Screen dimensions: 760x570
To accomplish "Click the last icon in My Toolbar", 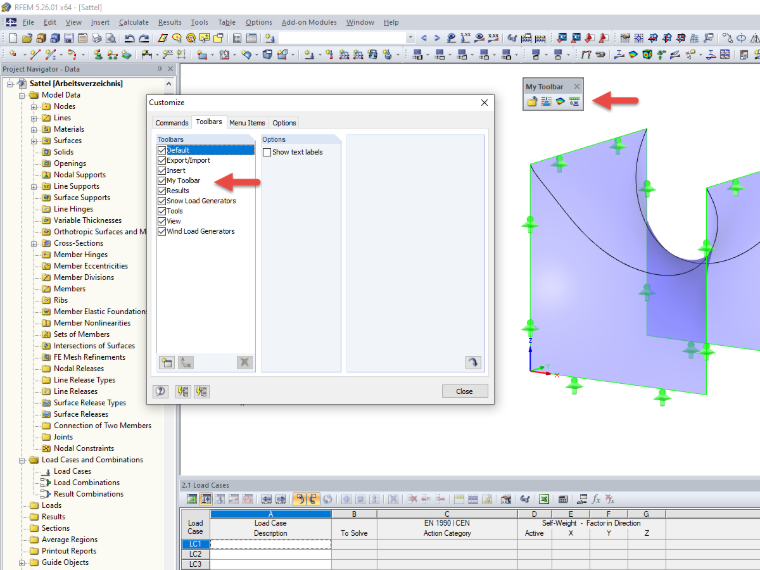I will (x=574, y=101).
